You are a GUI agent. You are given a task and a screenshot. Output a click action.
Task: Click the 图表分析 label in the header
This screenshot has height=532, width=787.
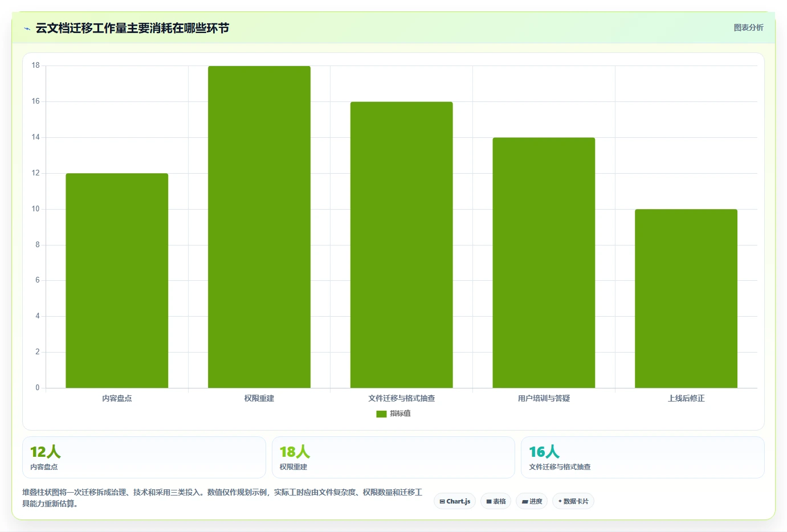click(748, 27)
